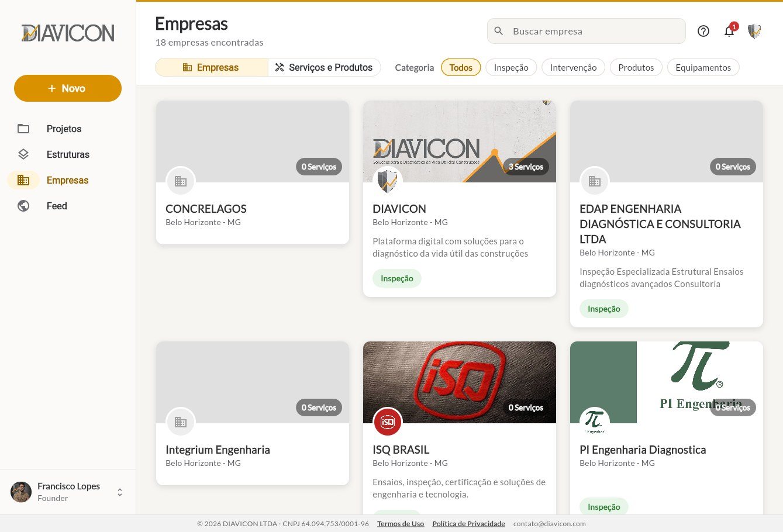The image size is (783, 532).
Task: Filter companies by Inspeção category chip
Action: tap(511, 68)
